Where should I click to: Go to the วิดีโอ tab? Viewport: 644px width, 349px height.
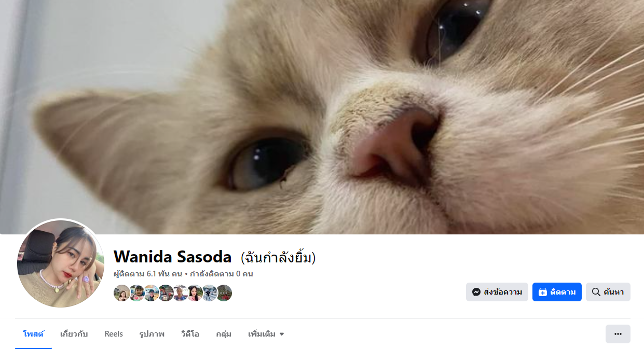click(x=190, y=334)
